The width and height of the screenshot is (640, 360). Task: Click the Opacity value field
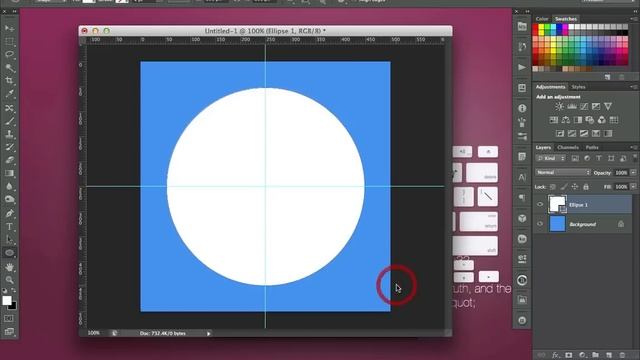click(x=621, y=173)
